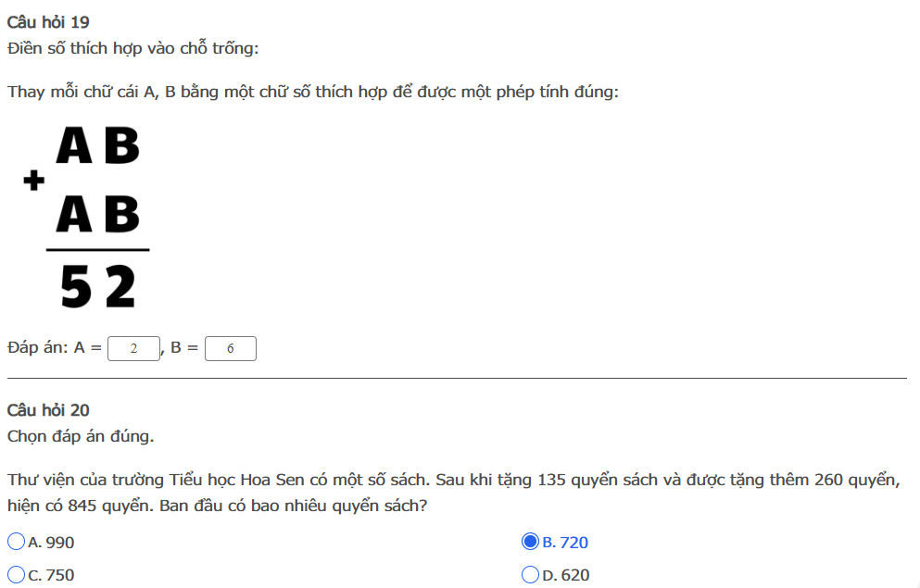Select the radio button for option A. 990
This screenshot has width=920, height=588.
click(17, 541)
